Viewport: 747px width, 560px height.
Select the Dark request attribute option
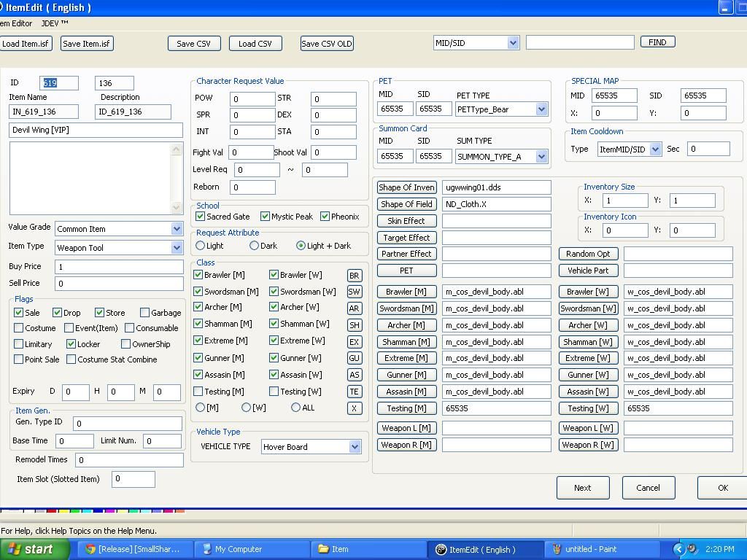tap(254, 246)
